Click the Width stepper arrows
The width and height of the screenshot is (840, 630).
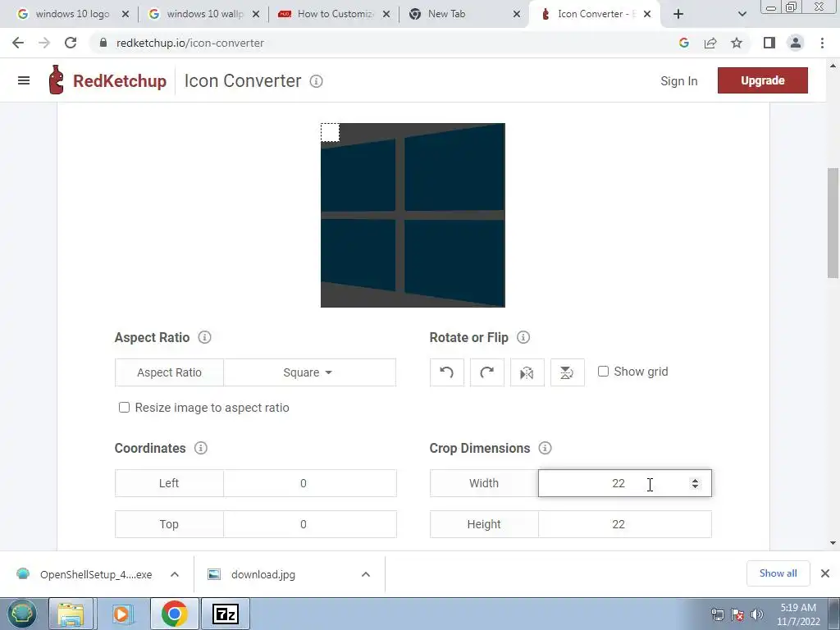tap(695, 483)
